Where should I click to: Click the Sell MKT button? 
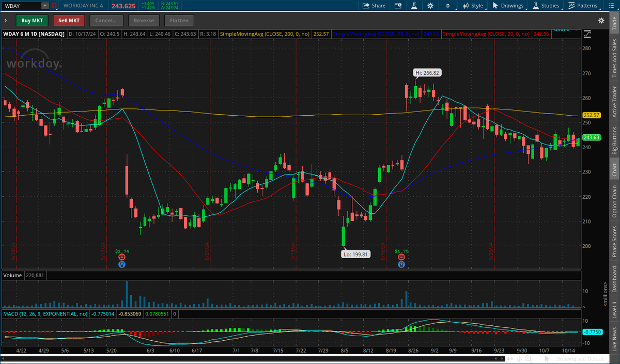tap(69, 21)
